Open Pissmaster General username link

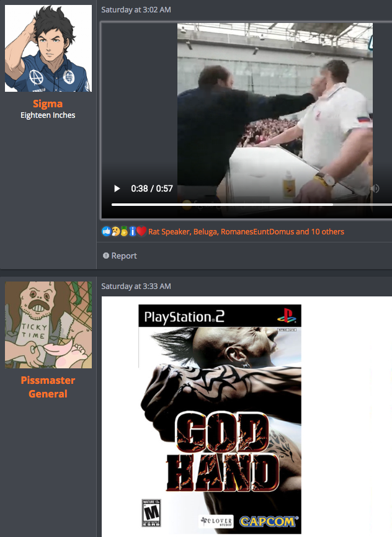tap(48, 387)
